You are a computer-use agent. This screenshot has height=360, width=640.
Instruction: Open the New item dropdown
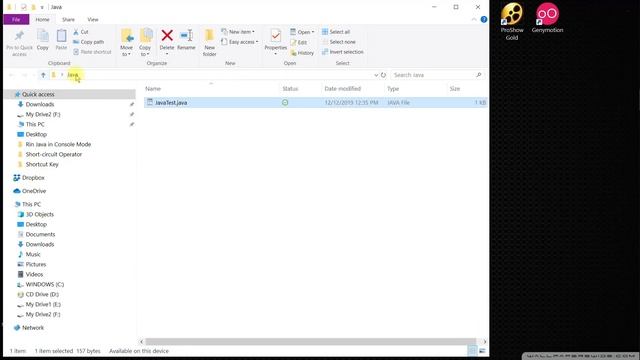(x=238, y=32)
